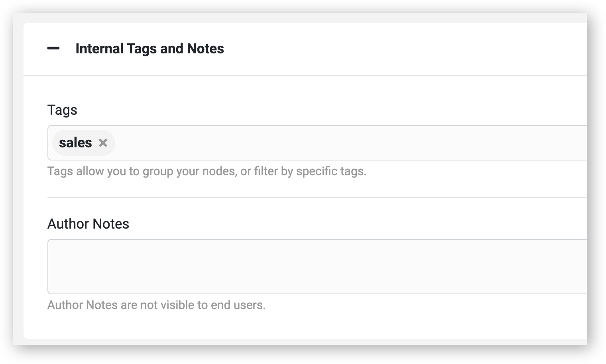Click inside the Author Notes text area

317,266
